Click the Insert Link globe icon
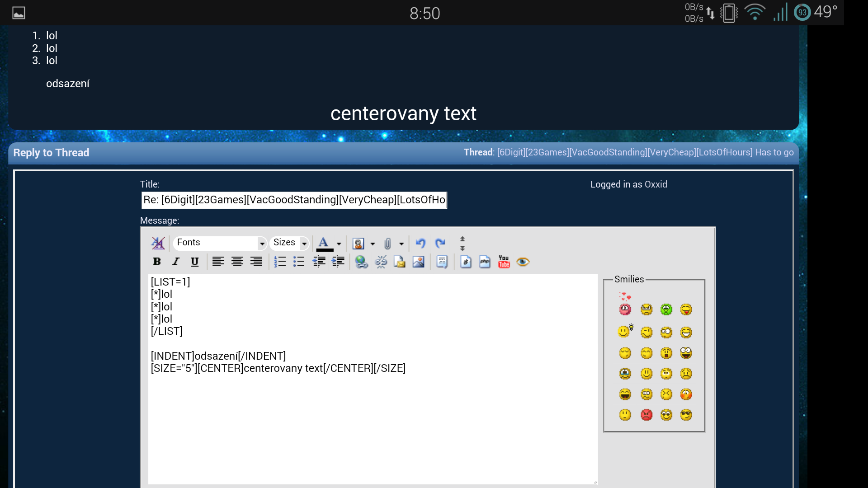The image size is (868, 488). coord(361,262)
